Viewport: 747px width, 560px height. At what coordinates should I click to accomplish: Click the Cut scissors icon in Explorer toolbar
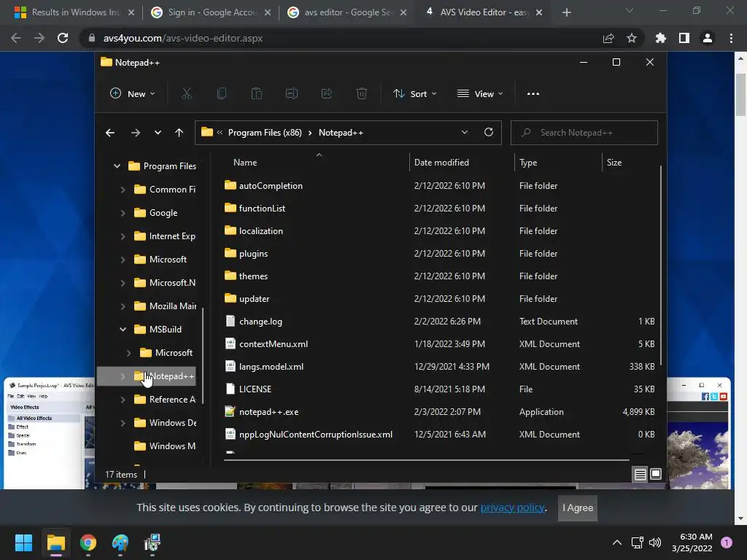coord(186,94)
